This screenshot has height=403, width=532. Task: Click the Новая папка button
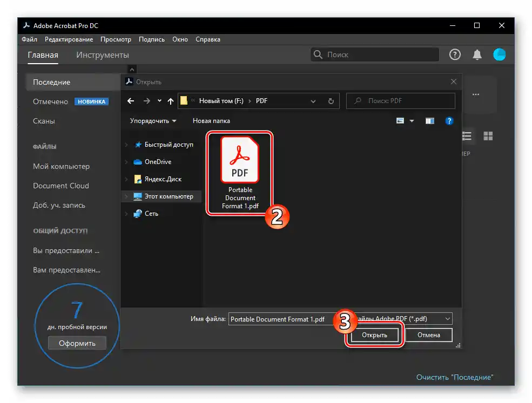(x=211, y=121)
